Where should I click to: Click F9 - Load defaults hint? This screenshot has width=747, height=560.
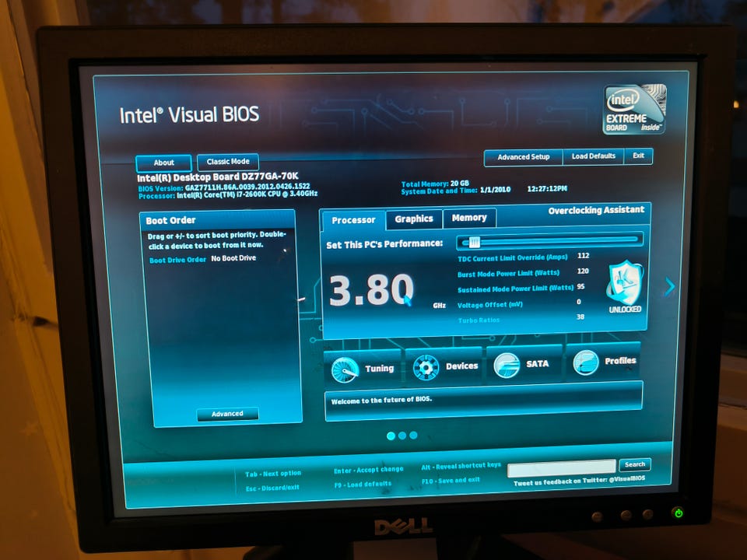pos(363,485)
